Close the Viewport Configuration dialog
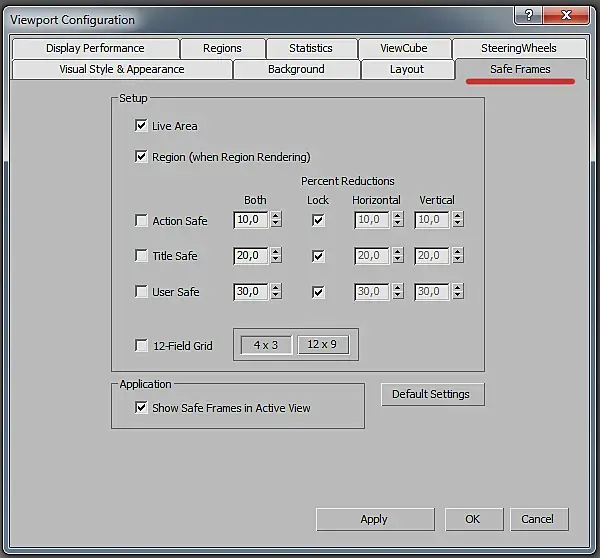 (x=566, y=15)
